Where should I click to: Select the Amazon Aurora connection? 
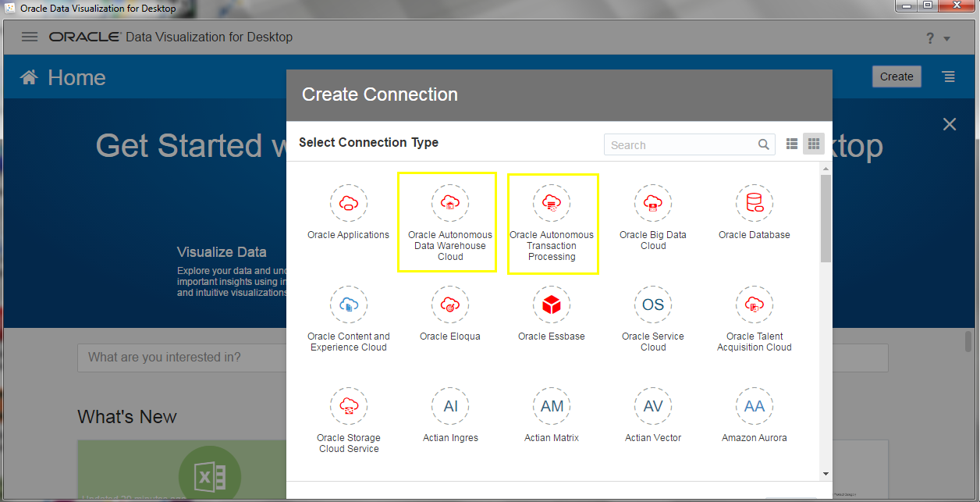754,407
